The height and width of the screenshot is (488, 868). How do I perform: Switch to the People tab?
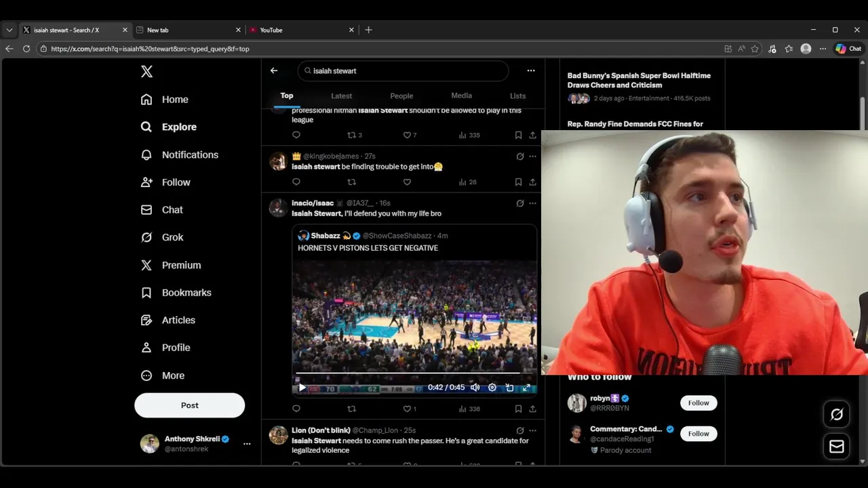coord(401,96)
